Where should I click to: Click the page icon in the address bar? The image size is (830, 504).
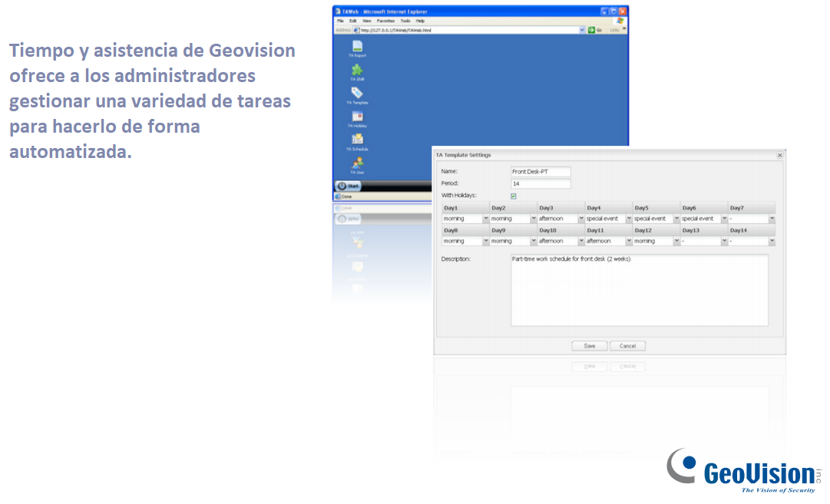click(356, 30)
